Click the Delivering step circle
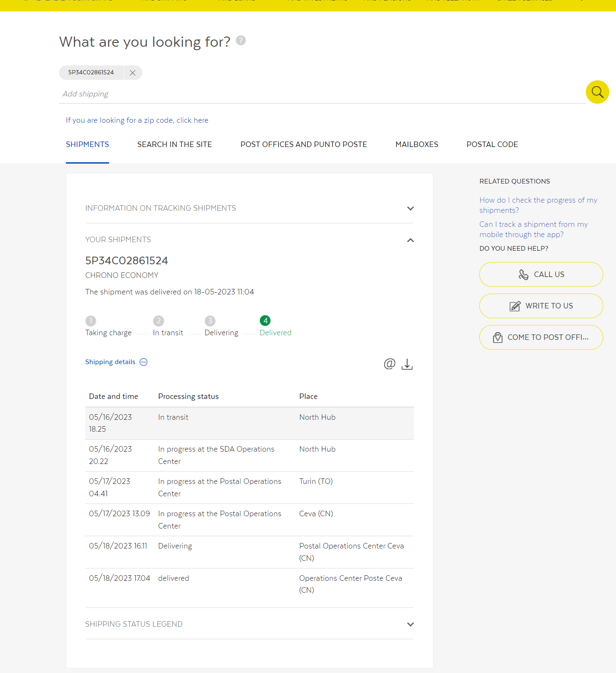 [x=210, y=321]
